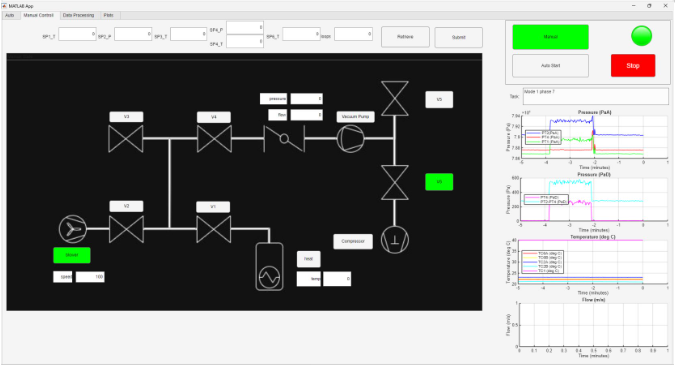This screenshot has width=675, height=366.
Task: Click the flow value field in the diagram
Action: point(307,115)
